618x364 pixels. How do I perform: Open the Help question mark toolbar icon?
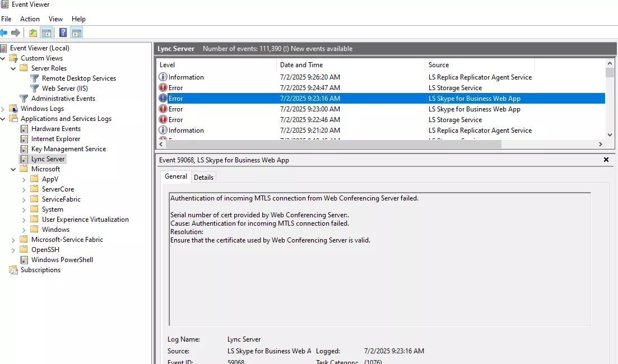point(63,32)
